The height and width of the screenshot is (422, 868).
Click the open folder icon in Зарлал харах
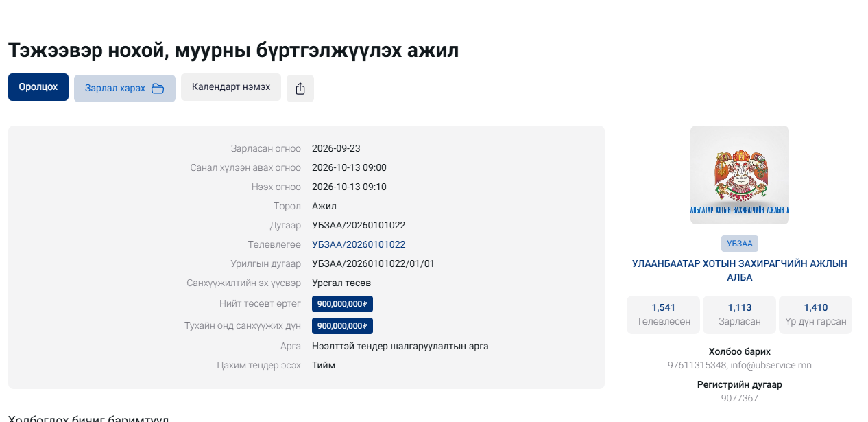tap(158, 89)
